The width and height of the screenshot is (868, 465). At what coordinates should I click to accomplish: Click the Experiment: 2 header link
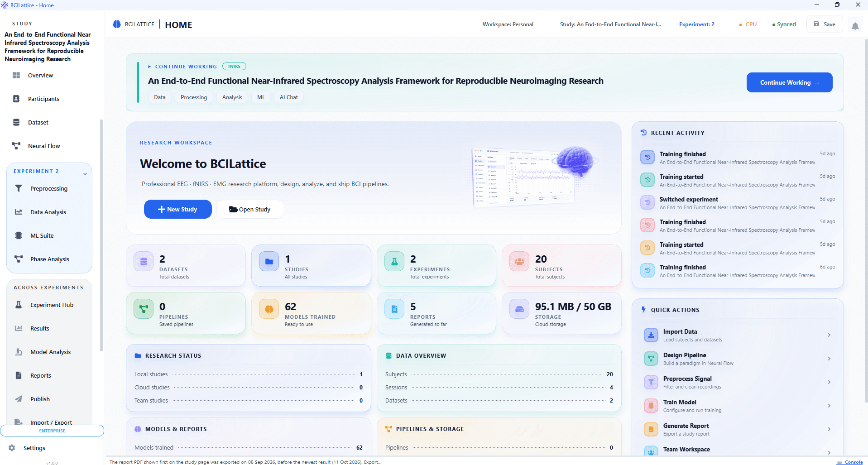coord(696,24)
